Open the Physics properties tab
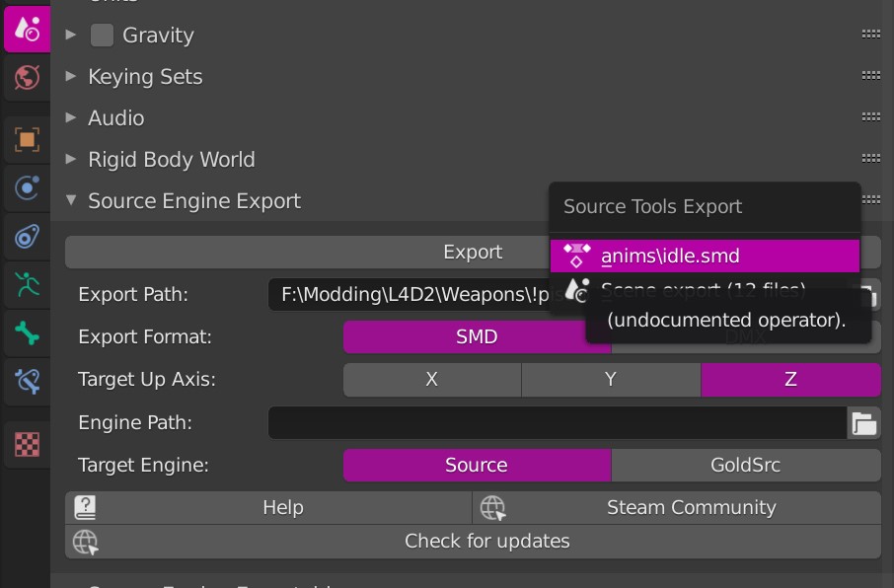The image size is (894, 588). (x=27, y=186)
